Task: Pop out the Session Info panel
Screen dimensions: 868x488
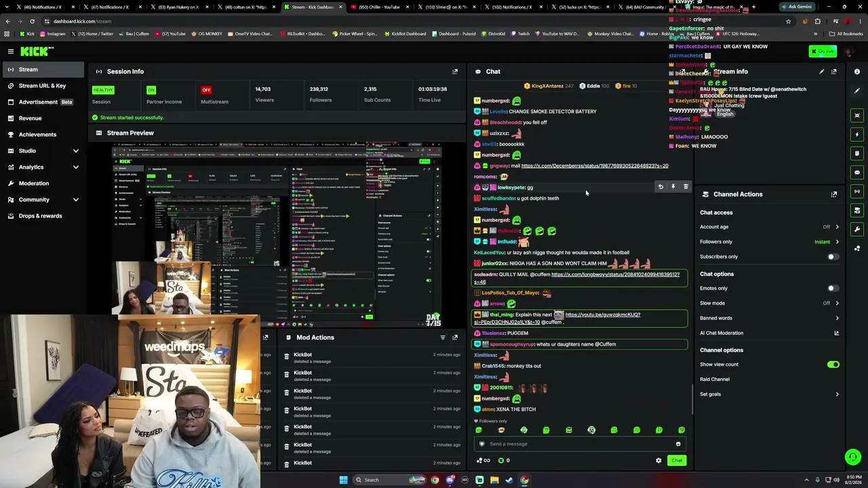Action: point(455,71)
